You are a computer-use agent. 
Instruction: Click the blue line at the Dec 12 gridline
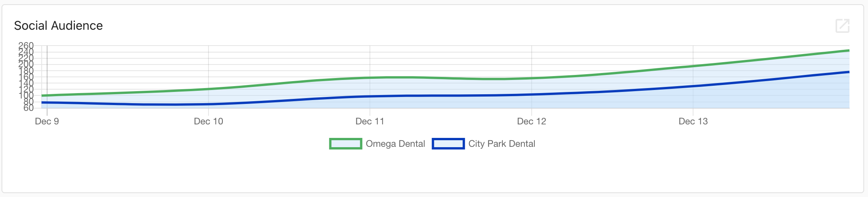[x=532, y=94]
